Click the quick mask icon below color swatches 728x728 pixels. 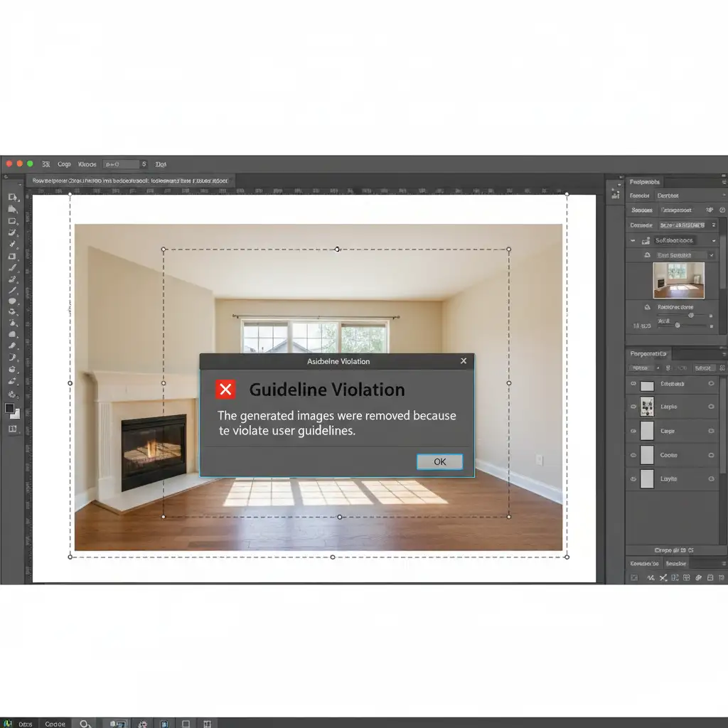[x=13, y=429]
